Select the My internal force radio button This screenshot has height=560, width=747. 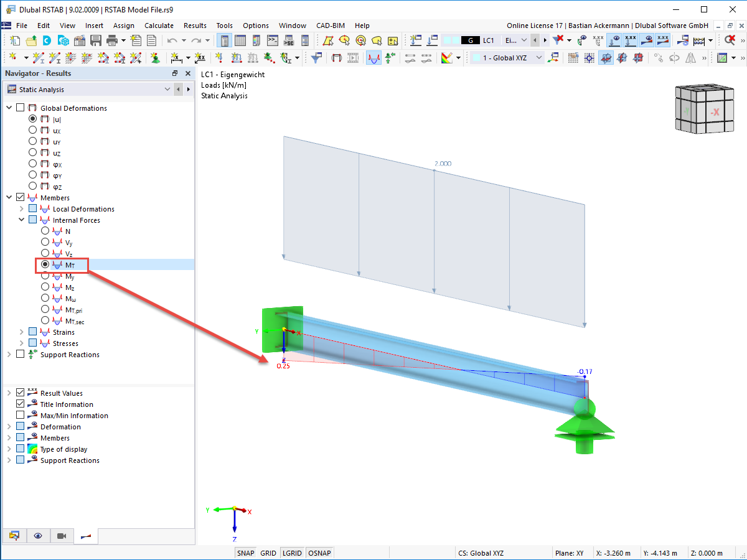45,277
